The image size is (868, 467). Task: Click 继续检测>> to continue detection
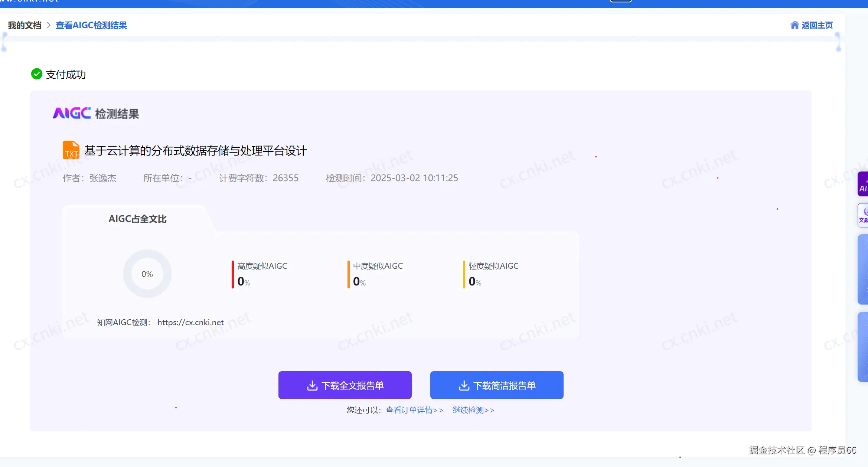point(473,410)
